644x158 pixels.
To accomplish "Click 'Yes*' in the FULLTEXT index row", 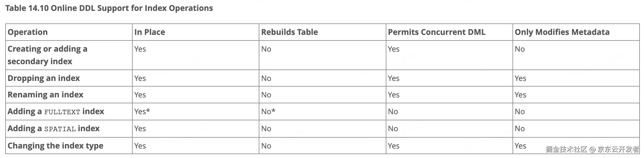I will [x=142, y=112].
